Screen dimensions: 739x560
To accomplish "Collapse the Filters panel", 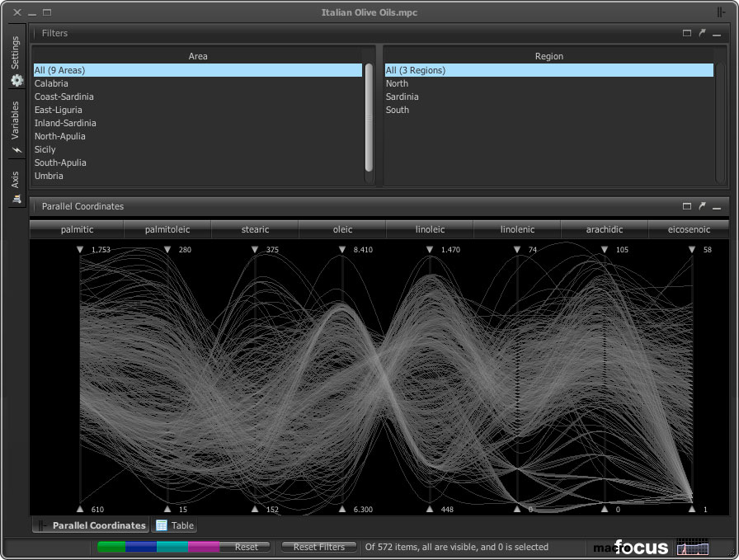I will click(717, 33).
